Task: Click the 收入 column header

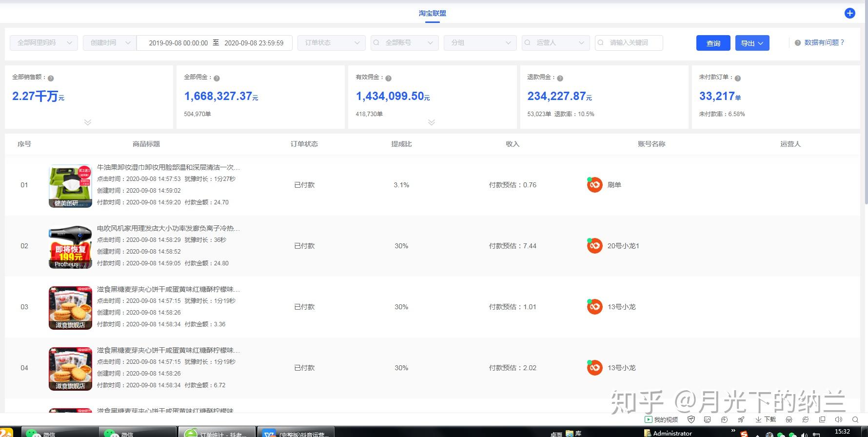Action: tap(513, 144)
